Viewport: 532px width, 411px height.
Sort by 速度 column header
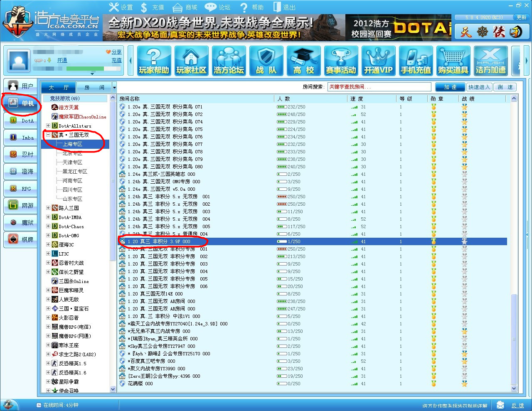point(372,98)
